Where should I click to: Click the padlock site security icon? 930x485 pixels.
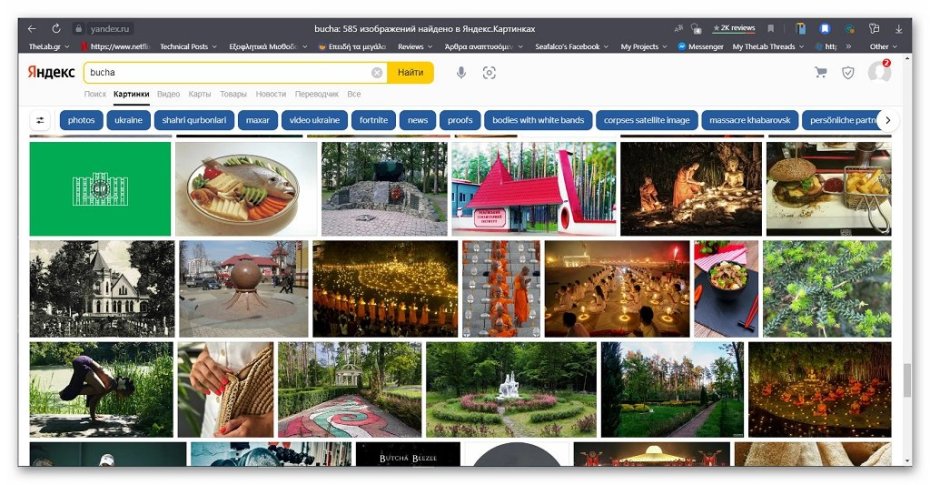[78, 28]
